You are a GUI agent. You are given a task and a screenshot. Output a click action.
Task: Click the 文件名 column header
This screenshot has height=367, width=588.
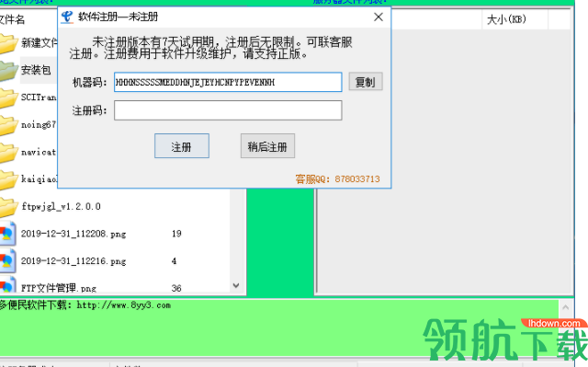point(12,19)
